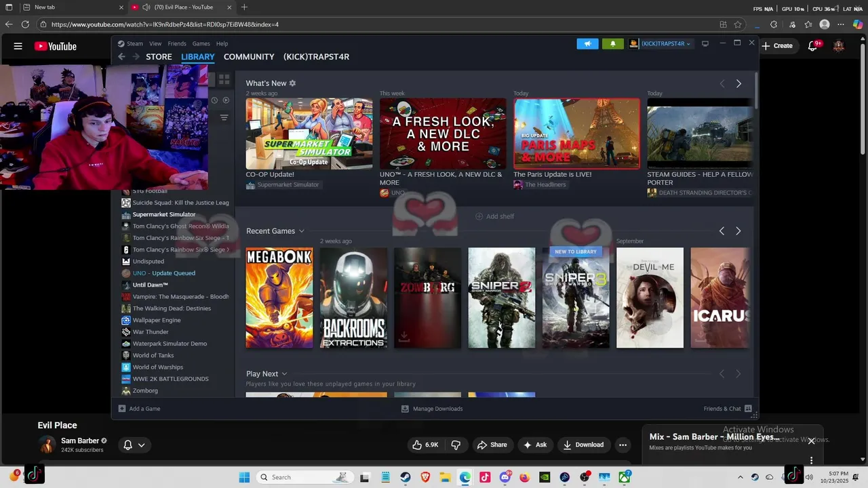The width and height of the screenshot is (868, 488).
Task: Select Backrooms Extractions game cover
Action: point(353,298)
